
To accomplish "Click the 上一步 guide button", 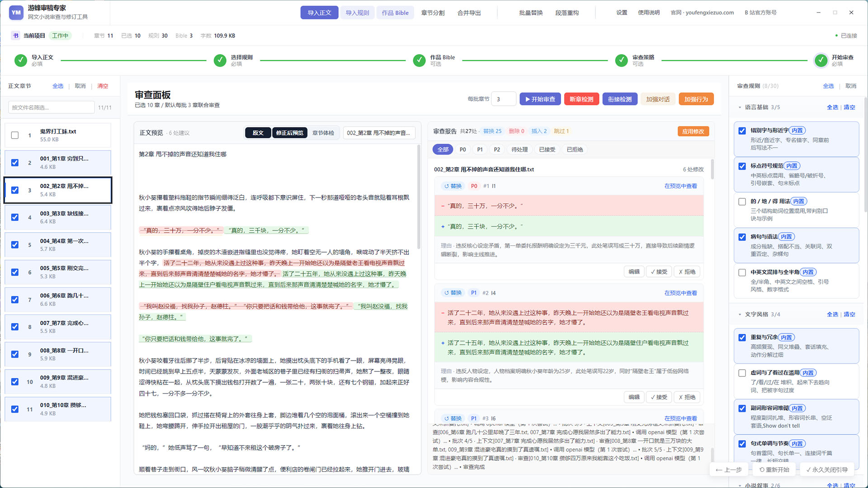I will pyautogui.click(x=728, y=469).
